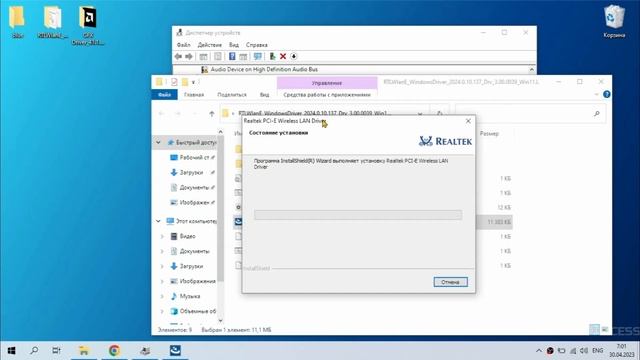Image resolution: width=640 pixels, height=360 pixels.
Task: Switch Explorer to details view icon
Action: click(594, 329)
